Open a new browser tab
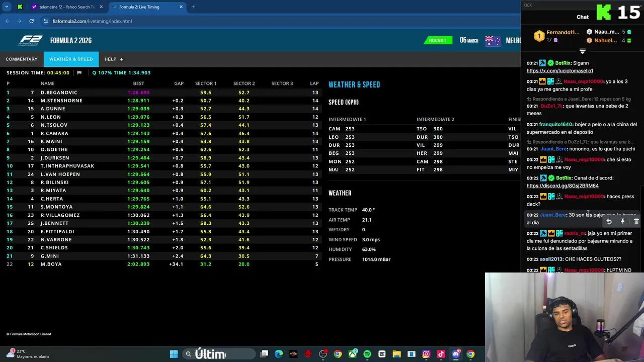The width and height of the screenshot is (644, 362). [x=193, y=7]
